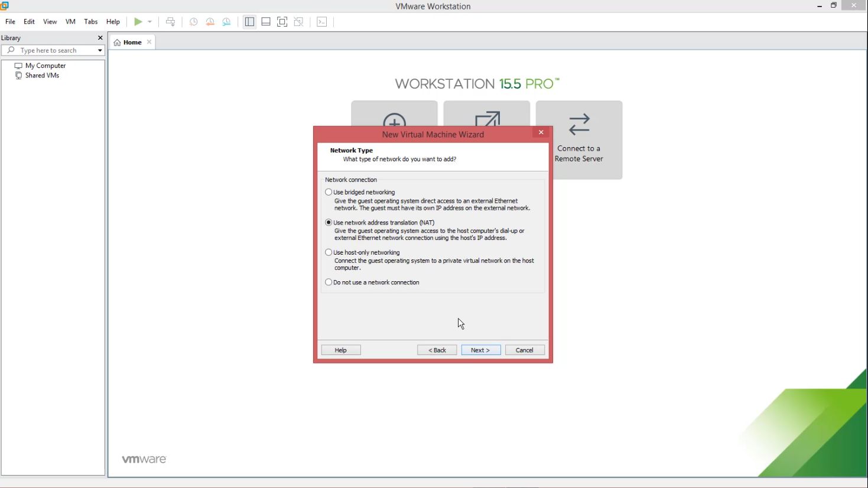Click the Help button in wizard

341,350
